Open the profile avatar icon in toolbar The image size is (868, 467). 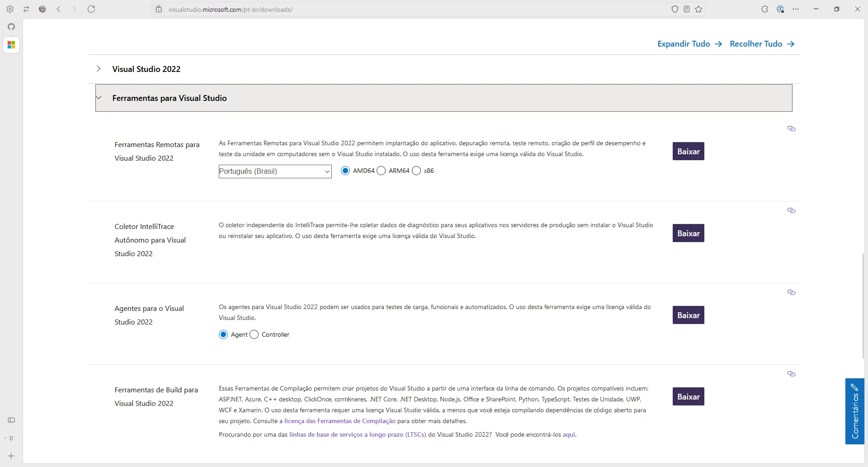[42, 9]
